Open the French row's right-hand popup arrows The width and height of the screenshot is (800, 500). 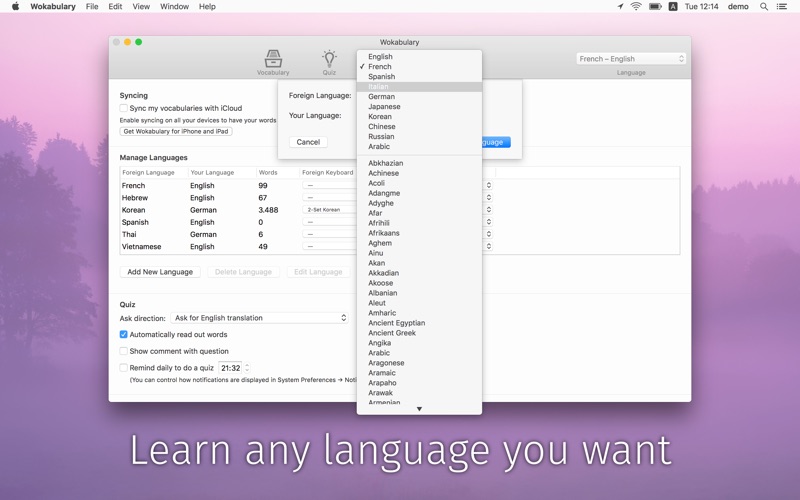pyautogui.click(x=488, y=185)
